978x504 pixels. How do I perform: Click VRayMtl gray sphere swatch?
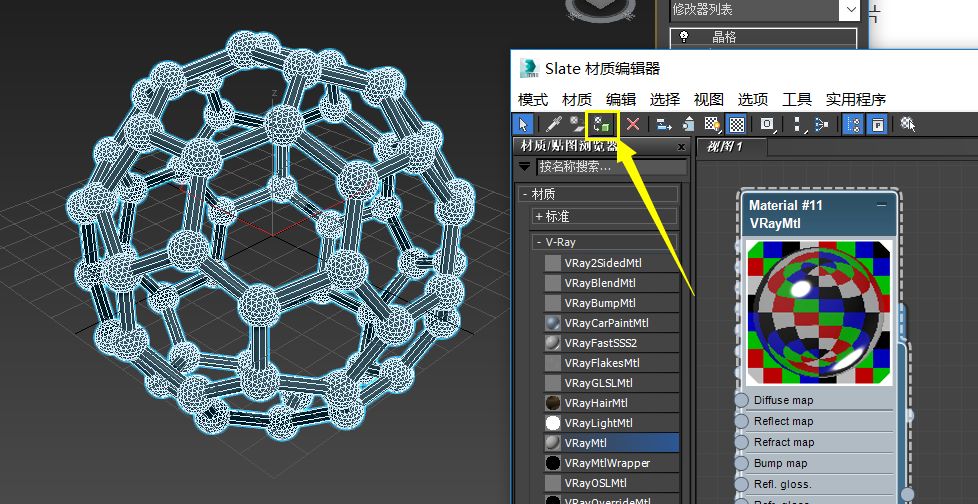click(x=553, y=443)
